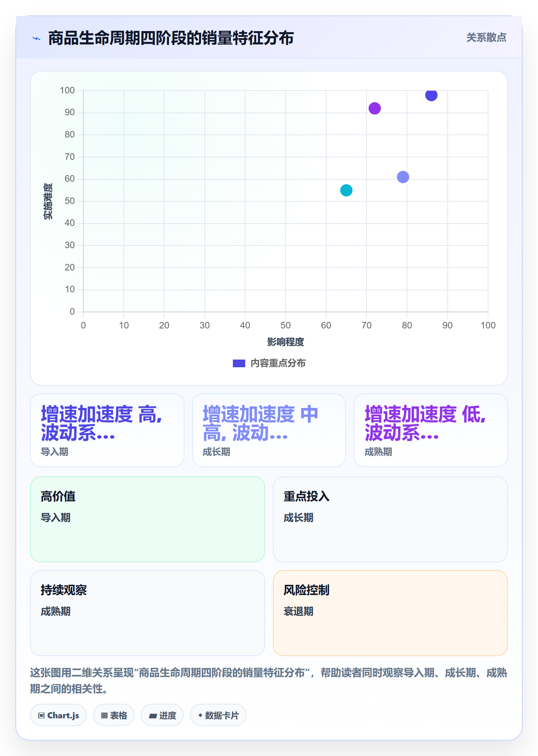This screenshot has width=538, height=756.
Task: Click the 内容重点分布 legend color swatch
Action: click(x=239, y=363)
